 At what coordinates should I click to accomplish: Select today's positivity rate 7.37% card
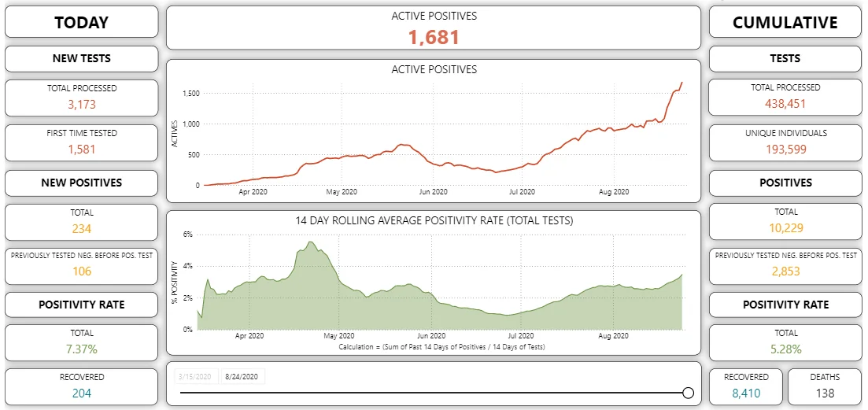click(x=81, y=342)
